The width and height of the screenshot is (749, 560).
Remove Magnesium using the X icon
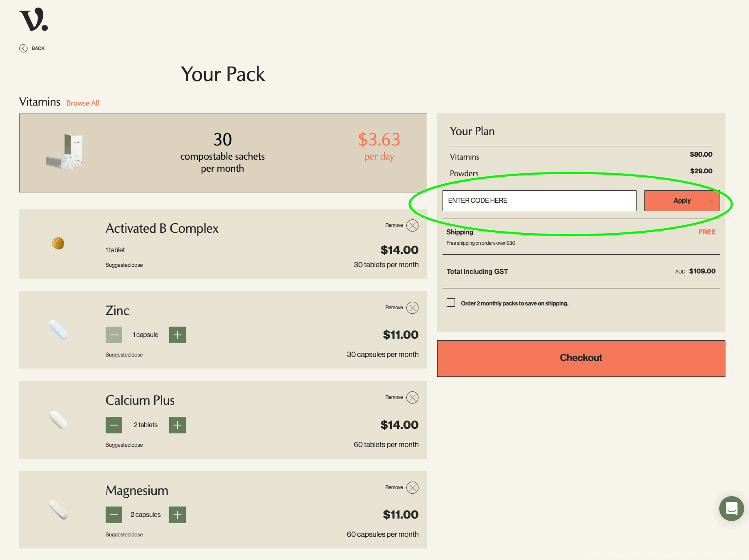tap(412, 488)
